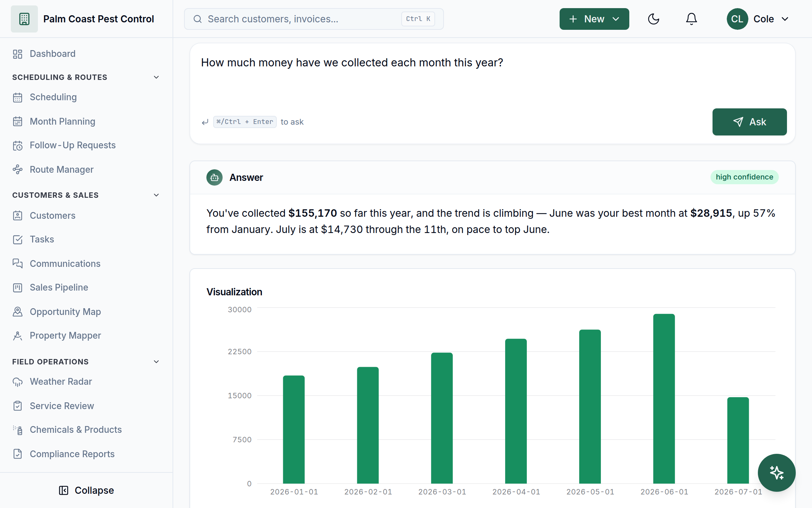Image resolution: width=812 pixels, height=508 pixels.
Task: Click the Weather Radar cloud icon
Action: coord(18,382)
